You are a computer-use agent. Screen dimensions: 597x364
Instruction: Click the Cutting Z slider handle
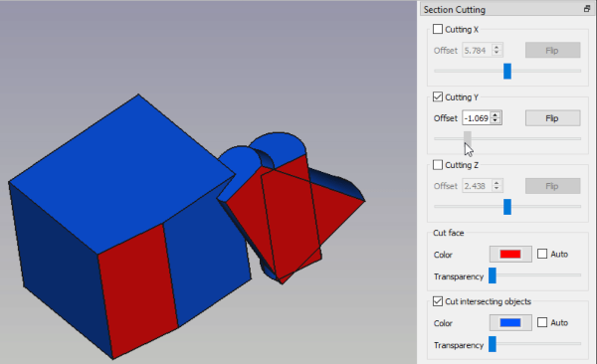[x=507, y=207]
